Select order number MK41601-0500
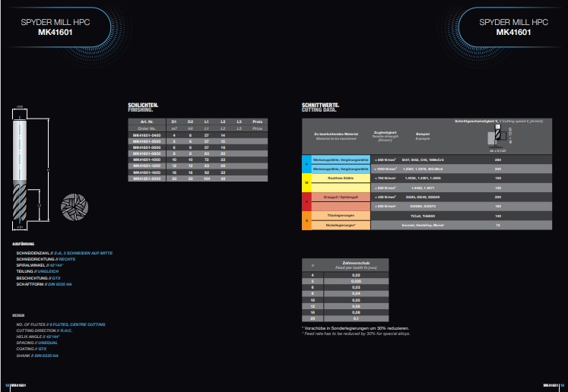The width and height of the screenshot is (568, 392). pos(147,141)
